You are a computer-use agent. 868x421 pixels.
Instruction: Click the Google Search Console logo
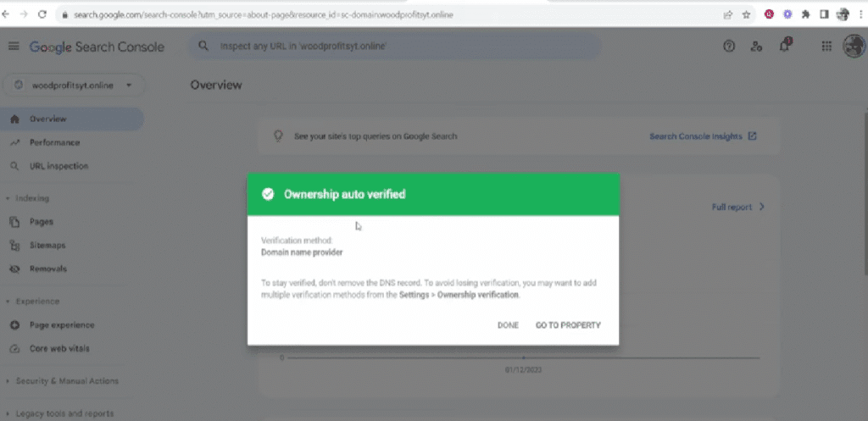[x=97, y=47]
